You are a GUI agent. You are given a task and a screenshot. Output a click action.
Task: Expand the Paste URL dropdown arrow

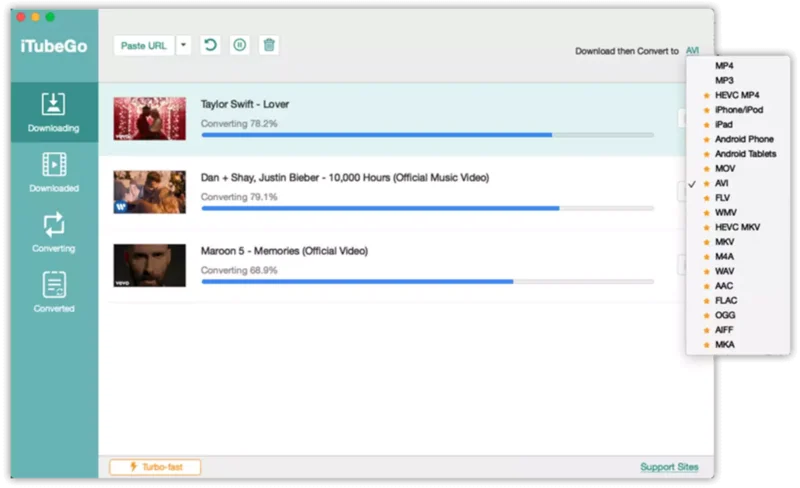[183, 45]
